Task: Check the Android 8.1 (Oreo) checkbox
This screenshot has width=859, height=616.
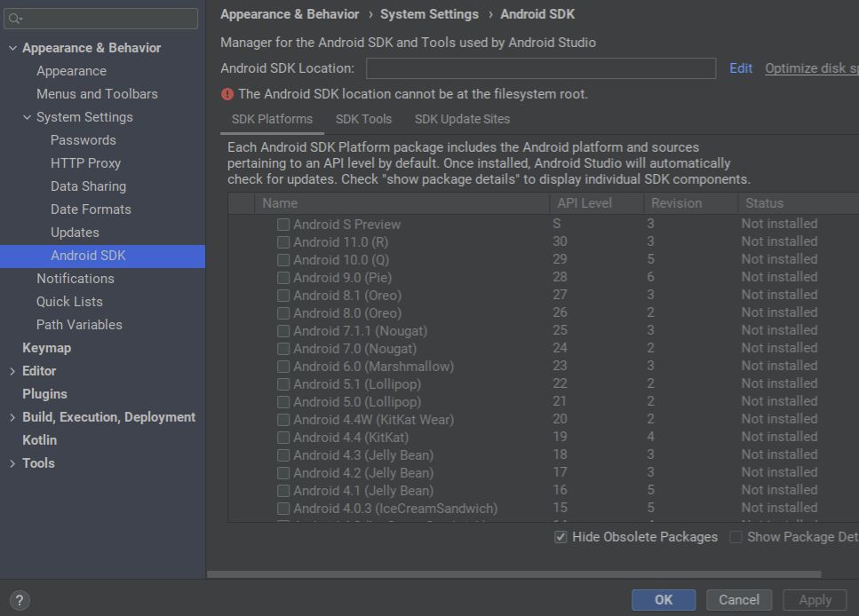Action: 283,296
